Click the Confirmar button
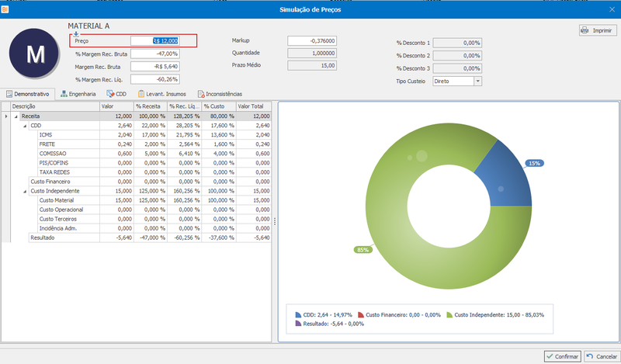The height and width of the screenshot is (364, 621). coord(562,356)
